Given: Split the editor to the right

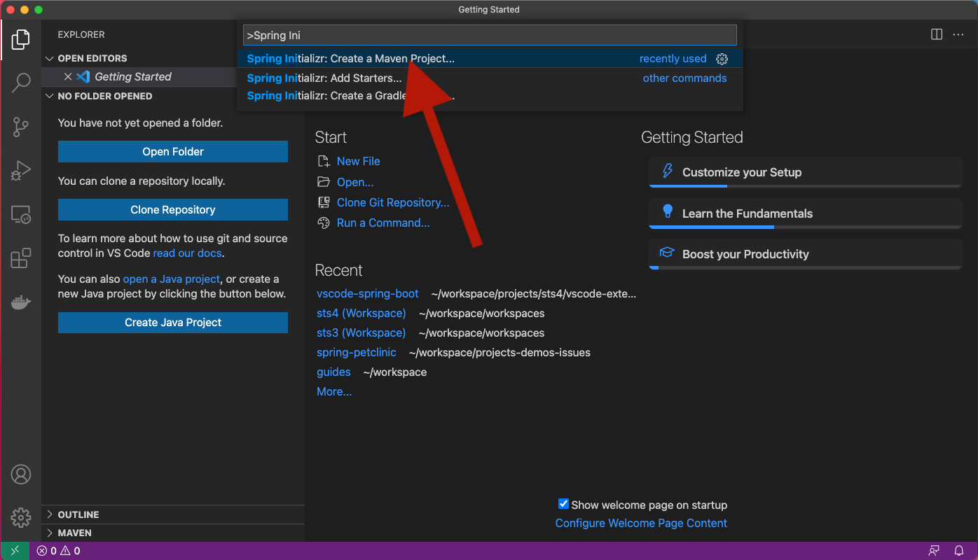Looking at the screenshot, I should point(937,34).
